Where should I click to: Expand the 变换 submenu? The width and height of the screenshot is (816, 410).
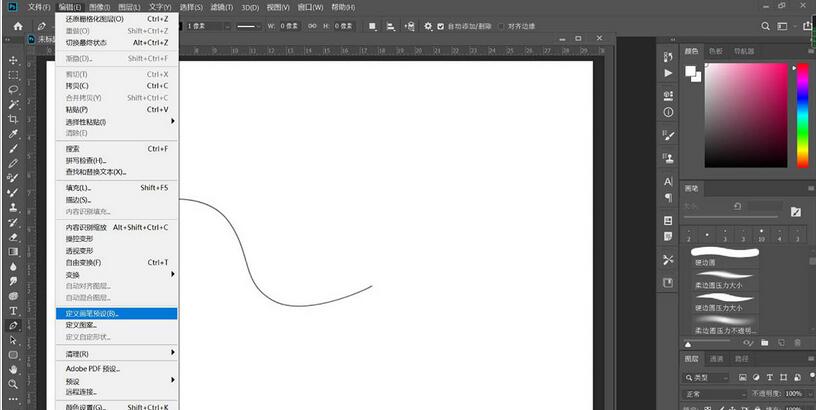[115, 274]
